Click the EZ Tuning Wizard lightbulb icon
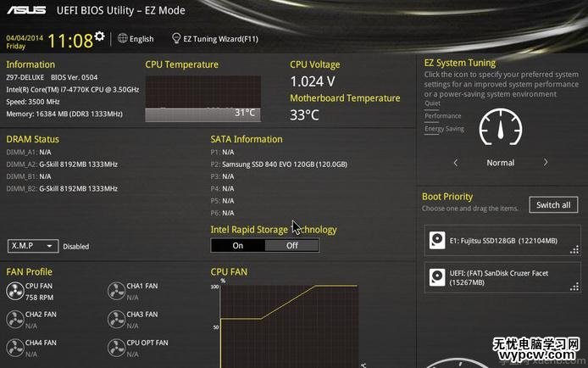The height and width of the screenshot is (368, 588). [x=176, y=38]
